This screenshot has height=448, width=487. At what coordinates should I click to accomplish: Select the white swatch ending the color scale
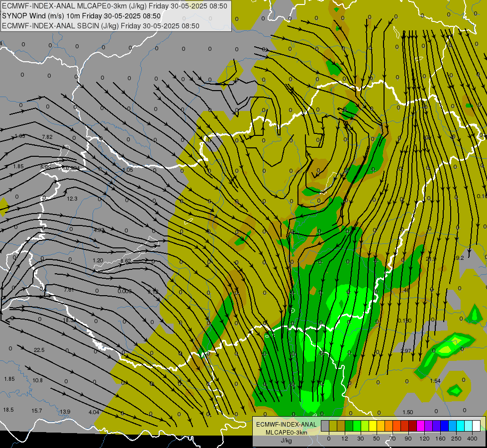pyautogui.click(x=476, y=426)
